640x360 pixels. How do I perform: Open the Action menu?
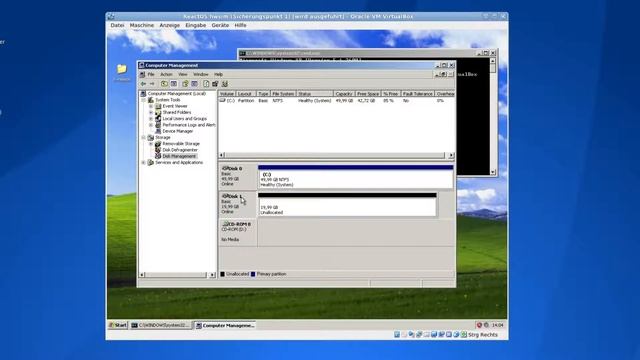[166, 74]
